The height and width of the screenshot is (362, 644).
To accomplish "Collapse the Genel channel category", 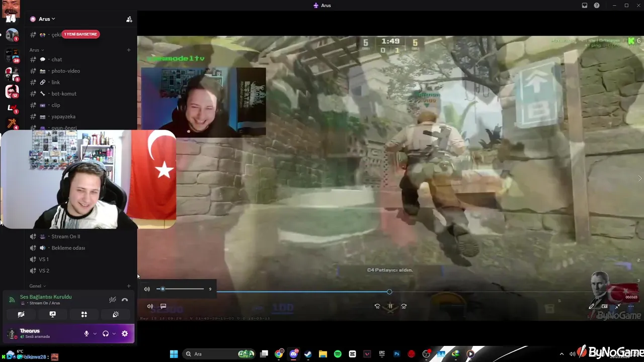I will pyautogui.click(x=38, y=286).
